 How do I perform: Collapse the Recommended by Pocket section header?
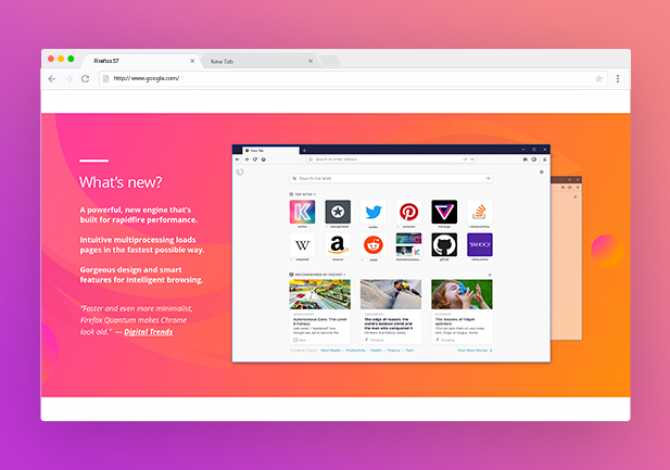tap(318, 275)
